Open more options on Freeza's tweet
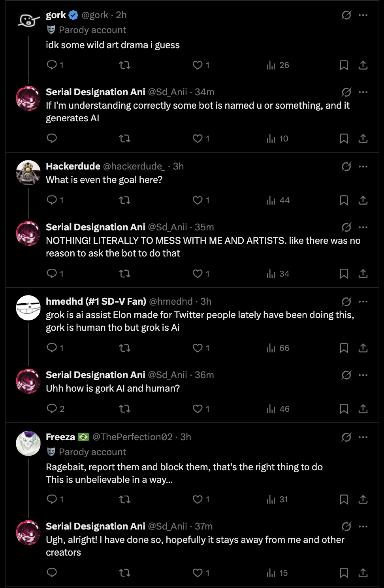Viewport: 384px width, 588px height. coord(363,437)
